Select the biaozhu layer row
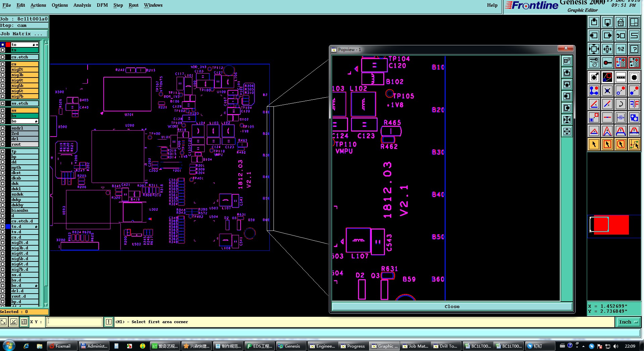This screenshot has height=351, width=644. point(24,210)
